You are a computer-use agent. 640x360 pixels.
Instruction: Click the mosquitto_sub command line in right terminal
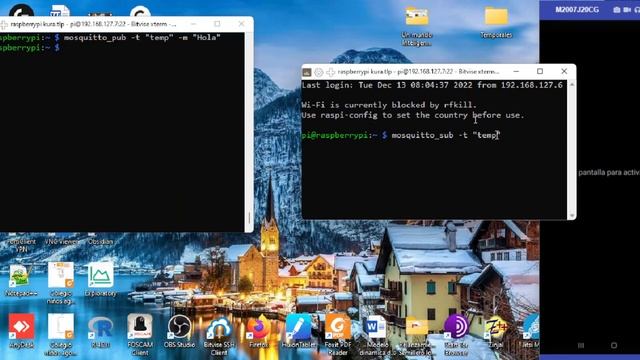pos(401,135)
